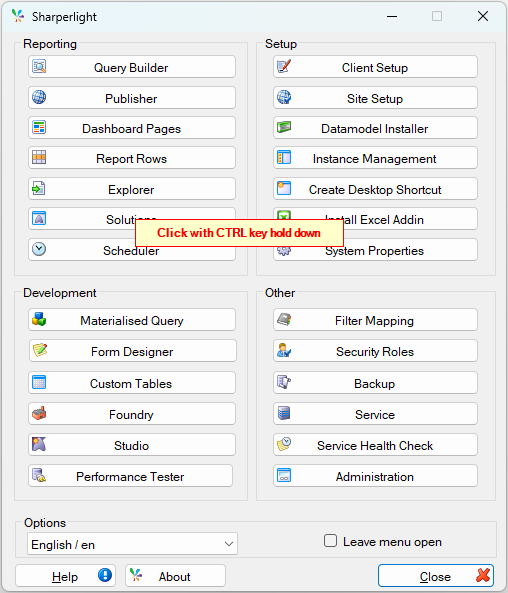508x593 pixels.
Task: Click the Service server icon
Action: [x=284, y=413]
